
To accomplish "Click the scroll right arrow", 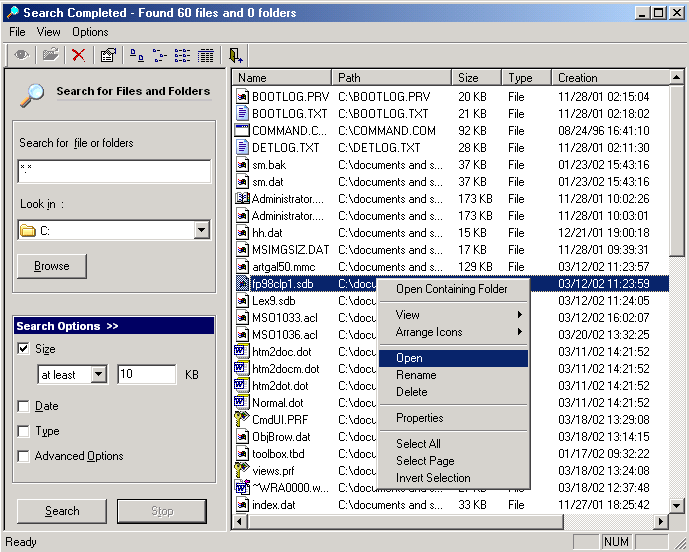I will [660, 522].
